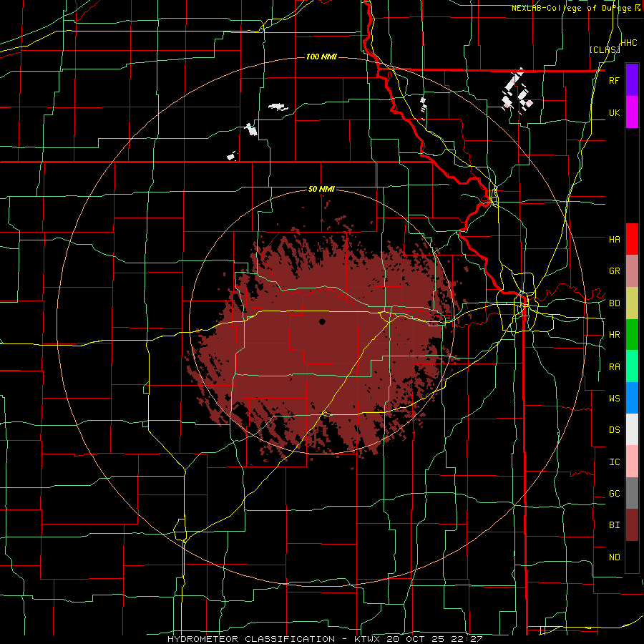Click the 100 NMI range ring label
The height and width of the screenshot is (644, 644).
(x=321, y=57)
